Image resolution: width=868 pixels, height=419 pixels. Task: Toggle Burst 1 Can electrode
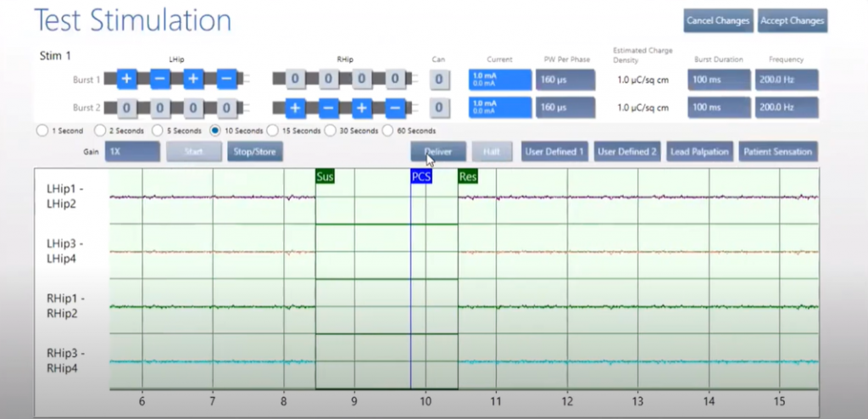438,80
